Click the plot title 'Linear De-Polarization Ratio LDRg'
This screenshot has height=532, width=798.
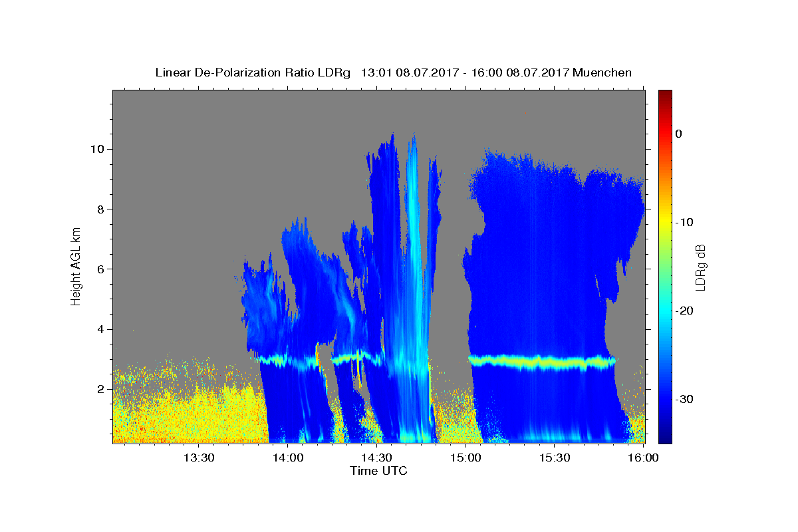click(x=253, y=72)
